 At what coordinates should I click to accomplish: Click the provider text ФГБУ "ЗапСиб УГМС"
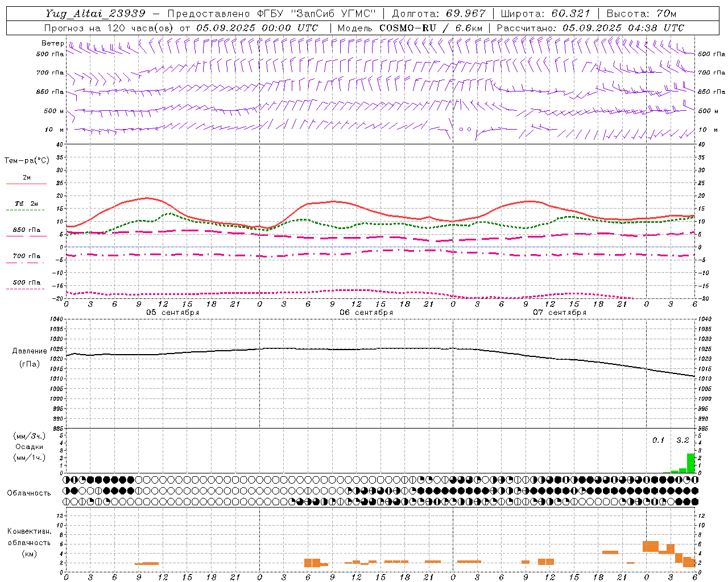coord(316,14)
